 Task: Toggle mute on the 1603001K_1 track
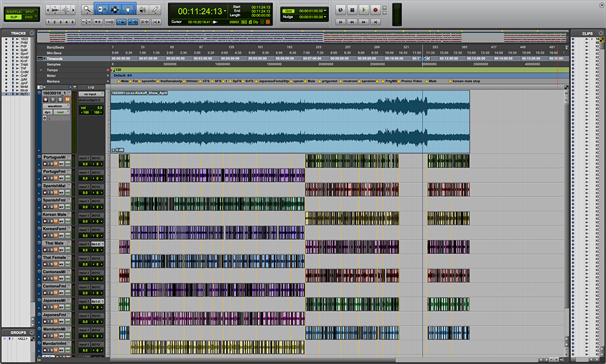pos(67,99)
